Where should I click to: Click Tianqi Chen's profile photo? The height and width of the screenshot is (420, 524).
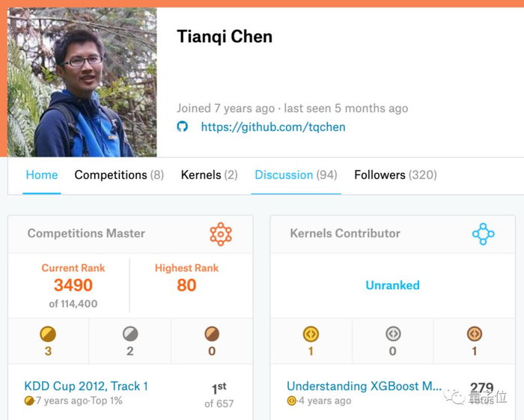click(x=82, y=82)
